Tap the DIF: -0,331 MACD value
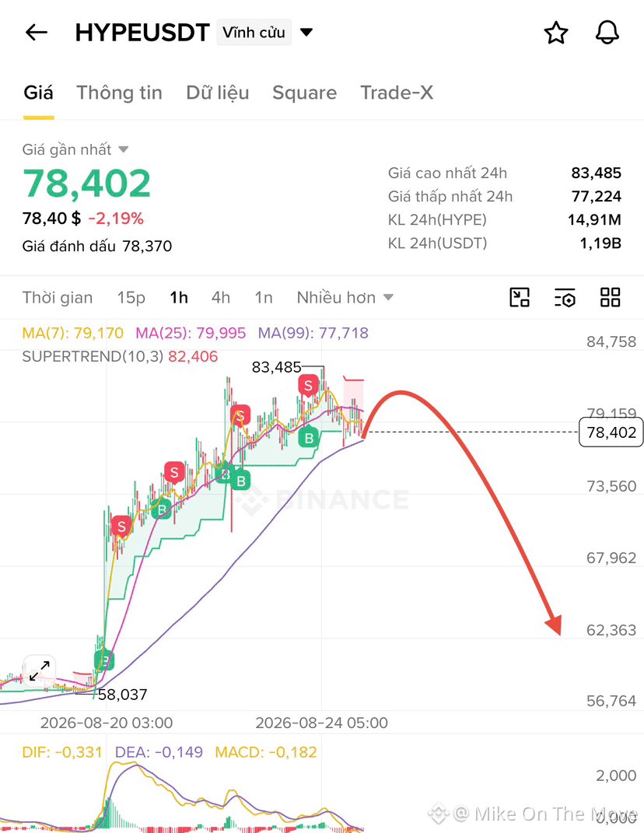Viewport: 644px width, 833px height. coord(62,752)
